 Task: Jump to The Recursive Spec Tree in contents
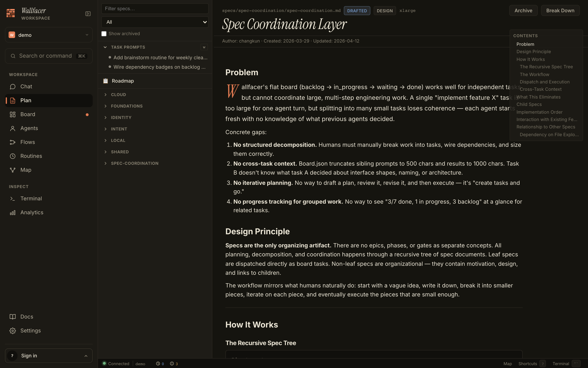point(546,67)
